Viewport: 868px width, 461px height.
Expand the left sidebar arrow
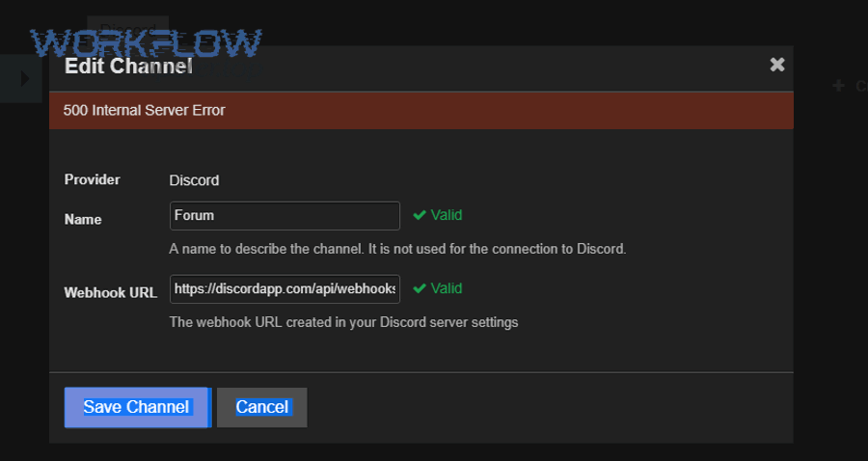tap(25, 78)
